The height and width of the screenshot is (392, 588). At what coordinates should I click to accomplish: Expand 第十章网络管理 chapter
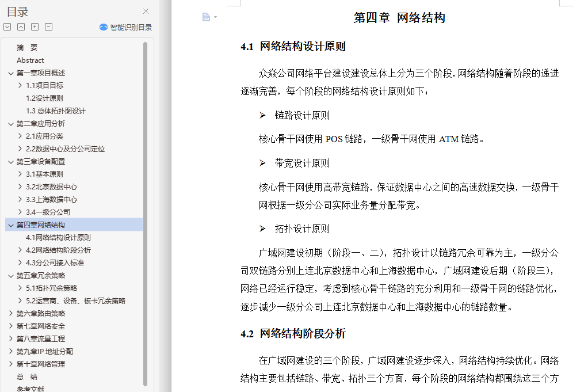tap(11, 364)
